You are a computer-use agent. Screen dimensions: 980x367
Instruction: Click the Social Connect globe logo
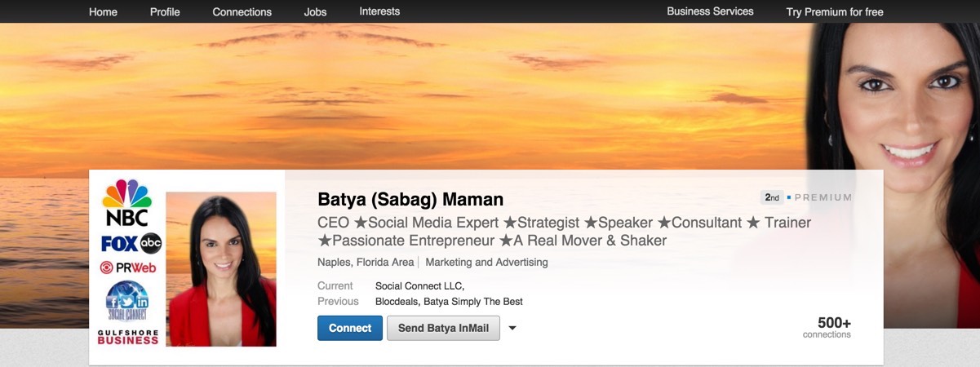click(127, 302)
